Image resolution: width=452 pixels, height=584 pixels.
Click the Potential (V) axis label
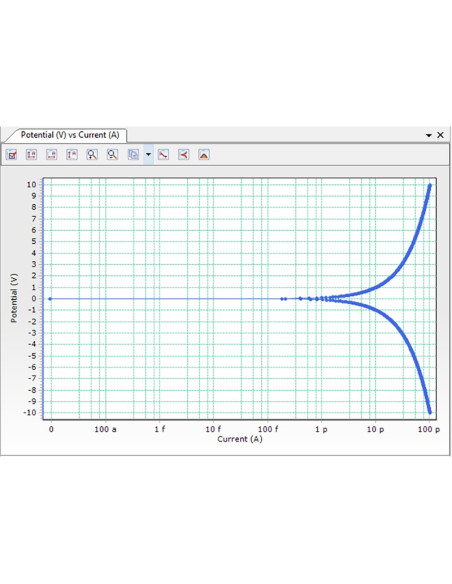pyautogui.click(x=14, y=298)
